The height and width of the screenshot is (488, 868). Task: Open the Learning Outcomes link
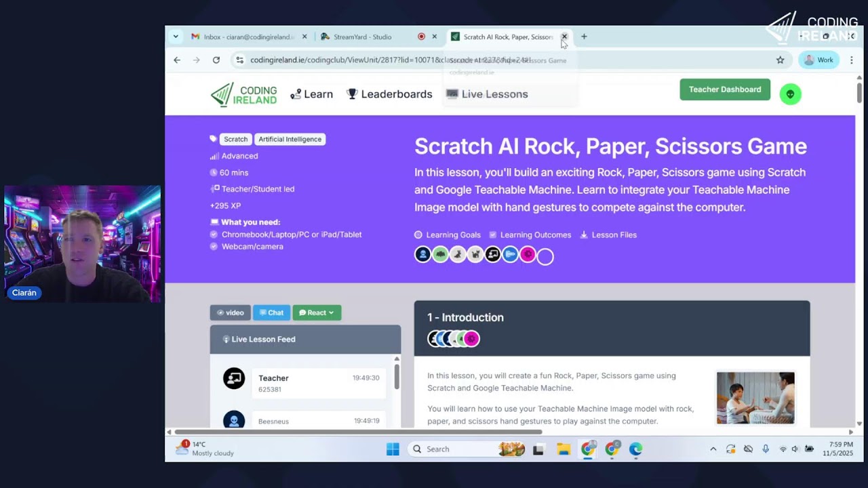(x=530, y=235)
